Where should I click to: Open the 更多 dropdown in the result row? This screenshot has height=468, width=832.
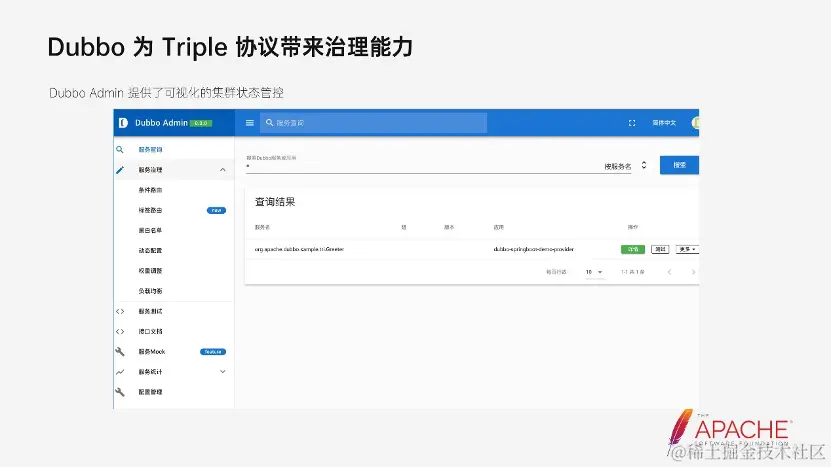pos(687,249)
